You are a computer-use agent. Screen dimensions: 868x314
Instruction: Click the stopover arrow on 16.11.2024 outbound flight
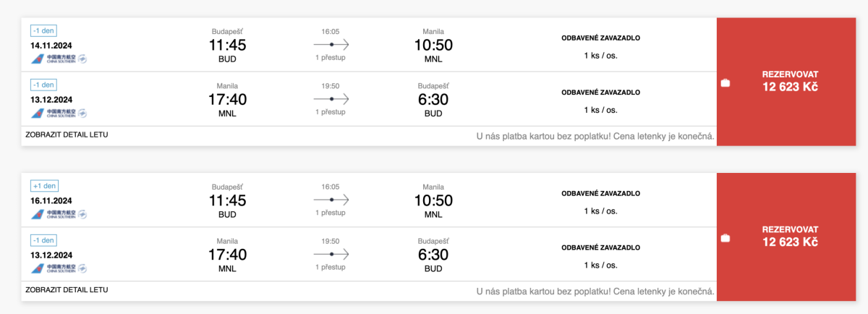tap(331, 200)
